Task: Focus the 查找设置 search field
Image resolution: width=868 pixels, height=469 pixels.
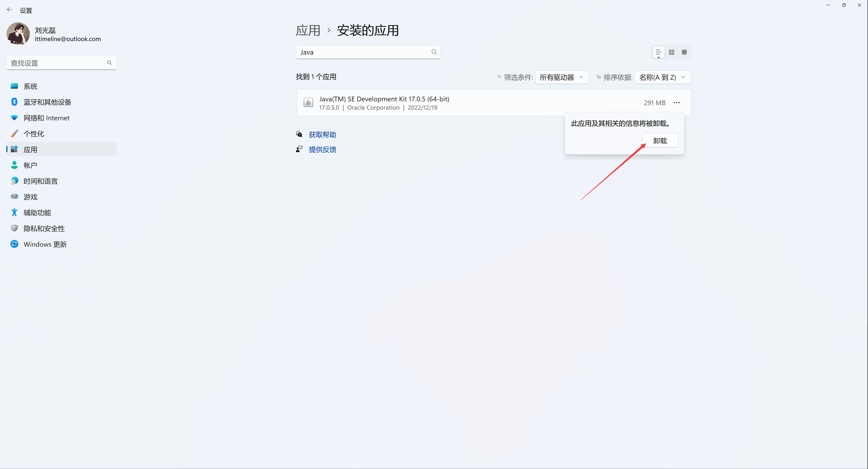Action: coord(61,63)
